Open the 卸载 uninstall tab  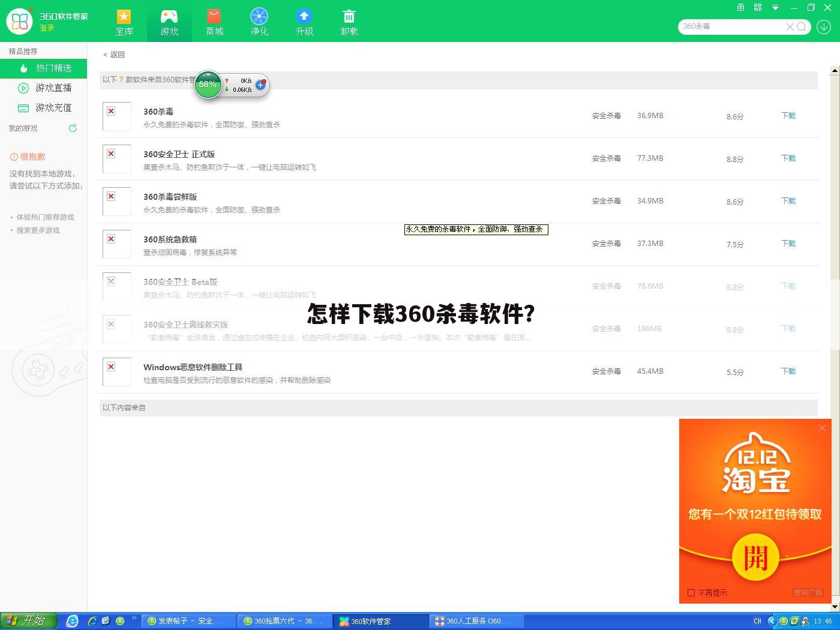point(349,22)
